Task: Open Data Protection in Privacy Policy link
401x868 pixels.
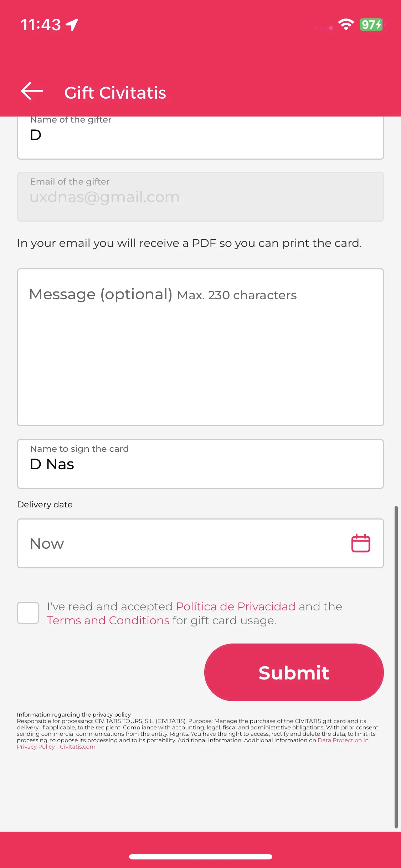Action: tap(193, 743)
